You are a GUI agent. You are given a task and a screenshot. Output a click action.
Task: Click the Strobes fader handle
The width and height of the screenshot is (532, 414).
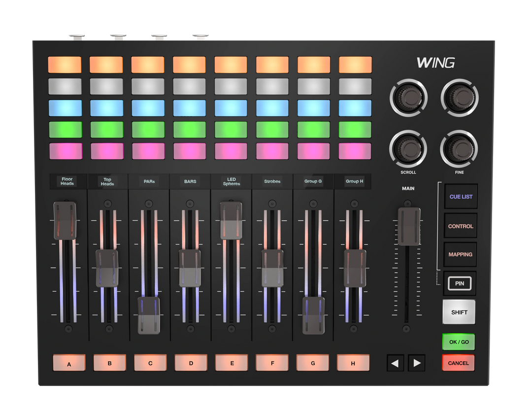tap(272, 269)
